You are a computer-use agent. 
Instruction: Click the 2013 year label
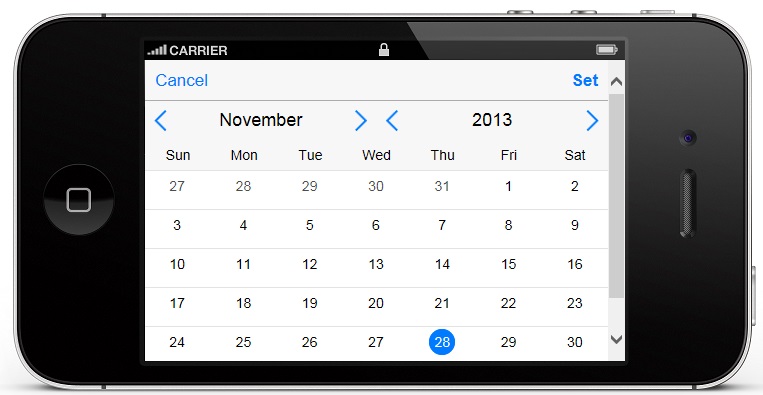[x=492, y=120]
